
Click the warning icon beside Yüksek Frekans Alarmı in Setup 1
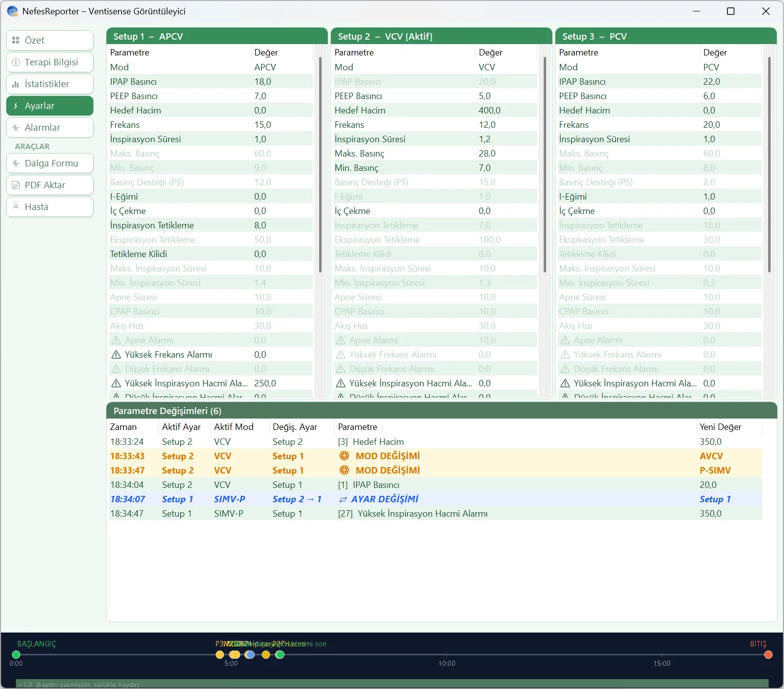click(x=116, y=355)
